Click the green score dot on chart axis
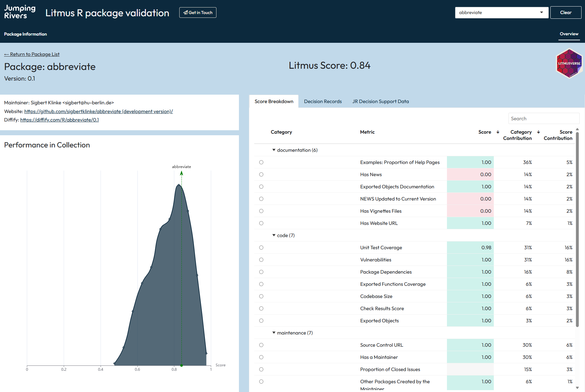Viewport: 585px width, 392px height. coord(181,365)
